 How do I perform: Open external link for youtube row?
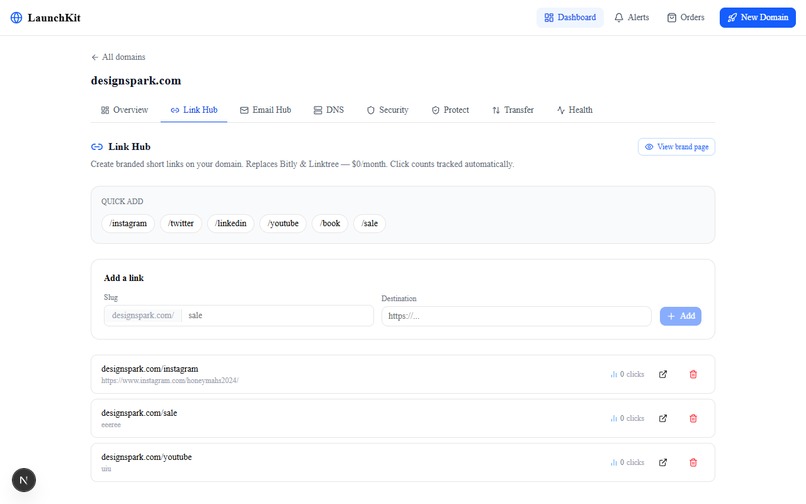point(663,463)
